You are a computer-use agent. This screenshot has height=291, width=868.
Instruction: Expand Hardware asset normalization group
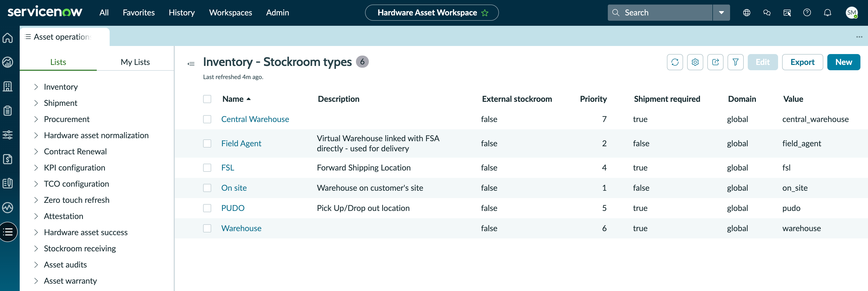click(36, 135)
